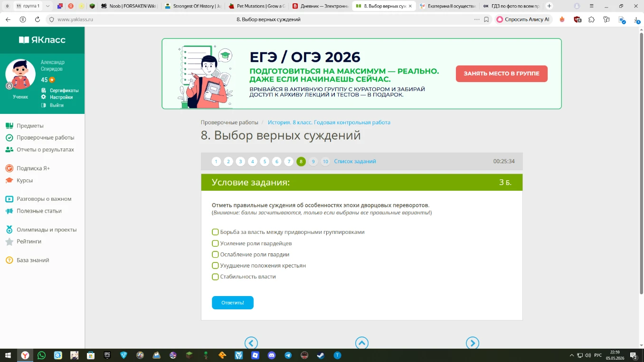Jump to task number 10

[325, 161]
